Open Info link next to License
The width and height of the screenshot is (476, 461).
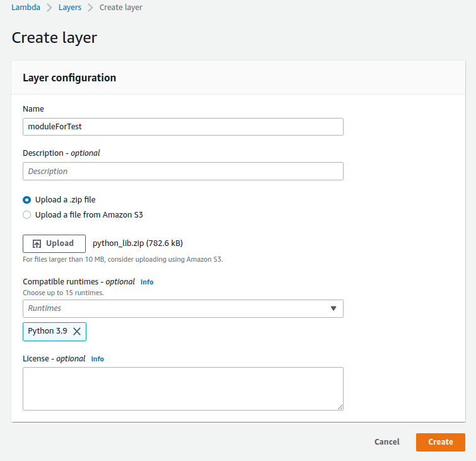(x=98, y=359)
